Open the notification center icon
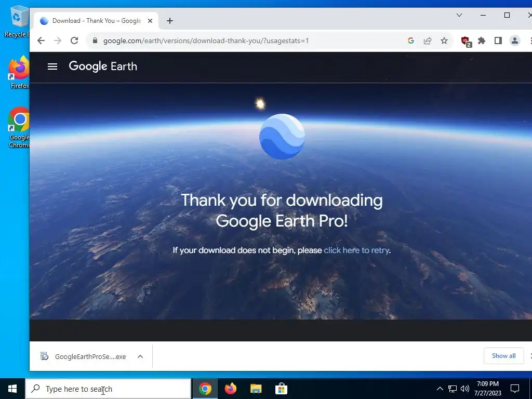Screen dimensions: 532x399 tap(515, 389)
